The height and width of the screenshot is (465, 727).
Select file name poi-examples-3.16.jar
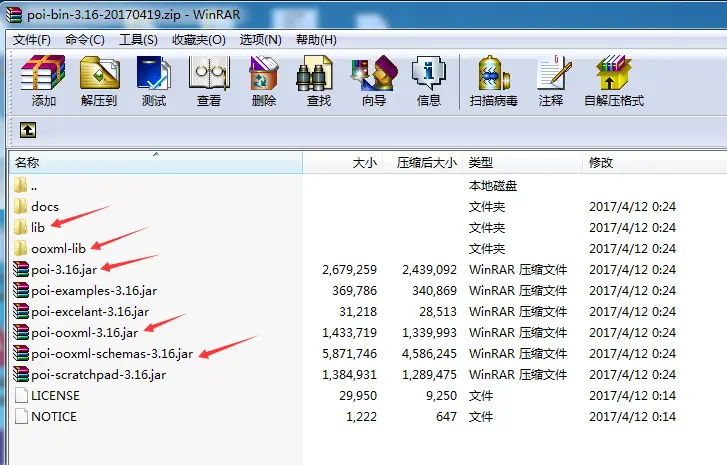point(94,291)
